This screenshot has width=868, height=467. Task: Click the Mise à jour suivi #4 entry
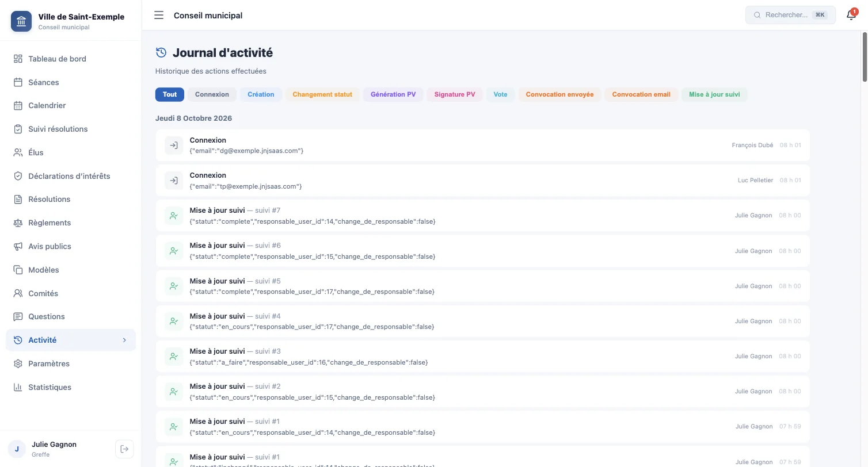pyautogui.click(x=482, y=321)
